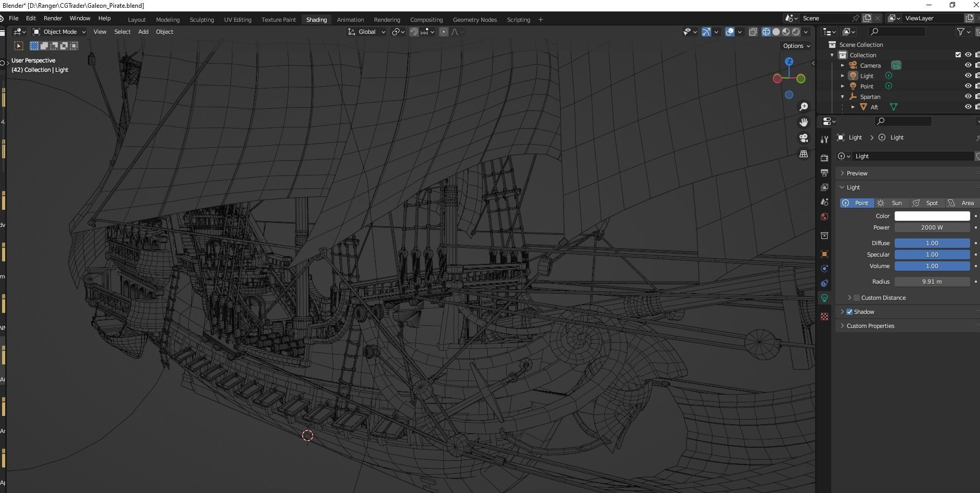The width and height of the screenshot is (980, 493).
Task: Expand the Camera tree item
Action: point(843,65)
